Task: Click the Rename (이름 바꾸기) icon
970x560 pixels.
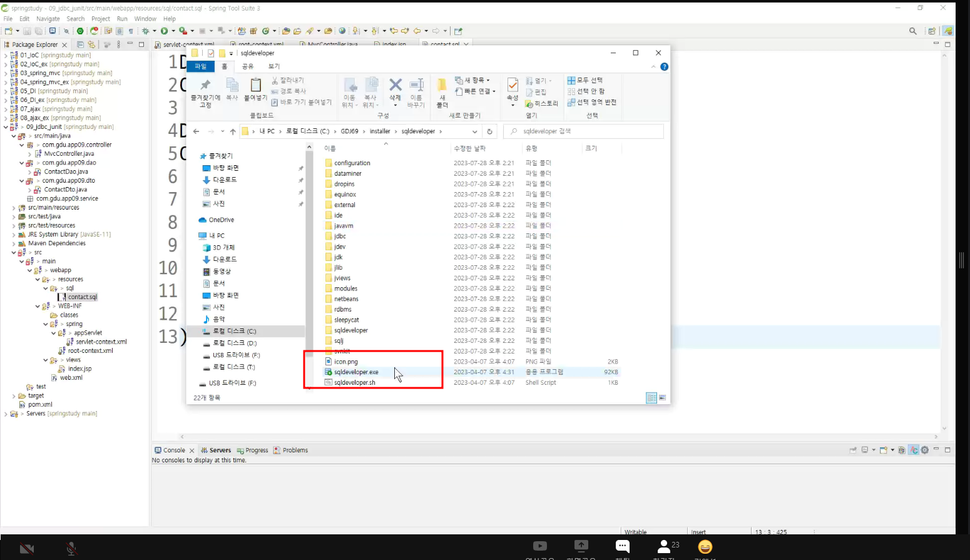Action: pos(416,84)
